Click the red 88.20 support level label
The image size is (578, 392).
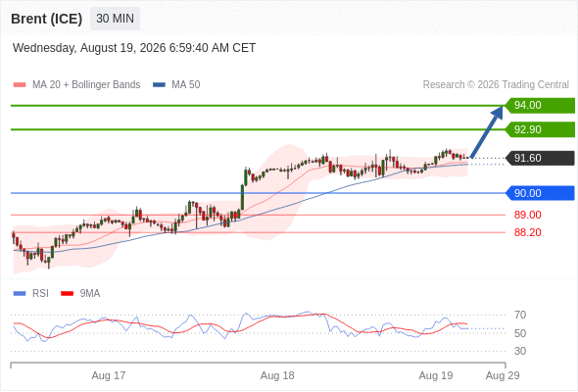(x=527, y=232)
